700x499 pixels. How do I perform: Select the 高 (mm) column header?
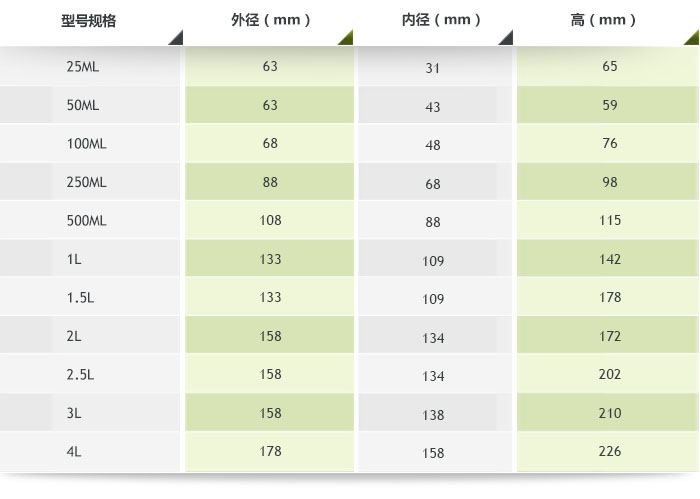[603, 20]
